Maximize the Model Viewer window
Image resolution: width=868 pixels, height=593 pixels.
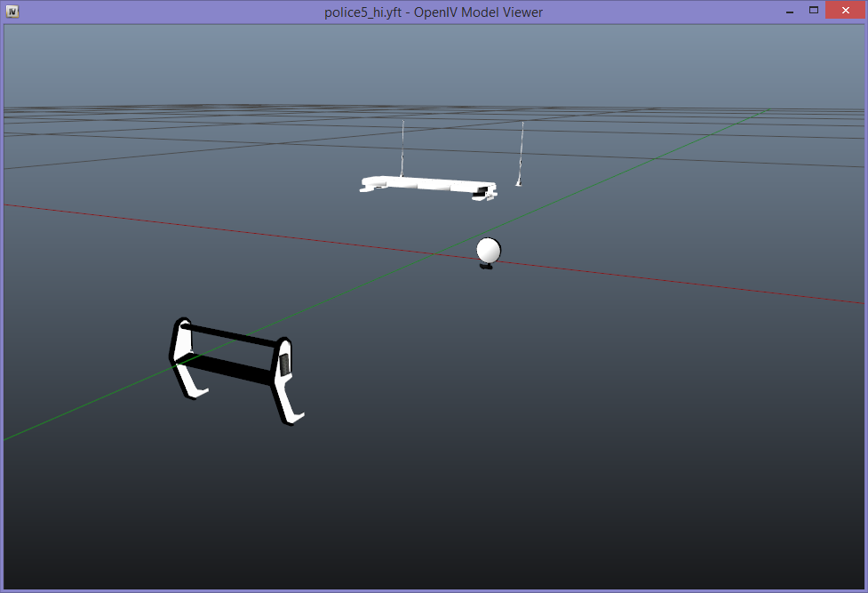click(x=813, y=11)
